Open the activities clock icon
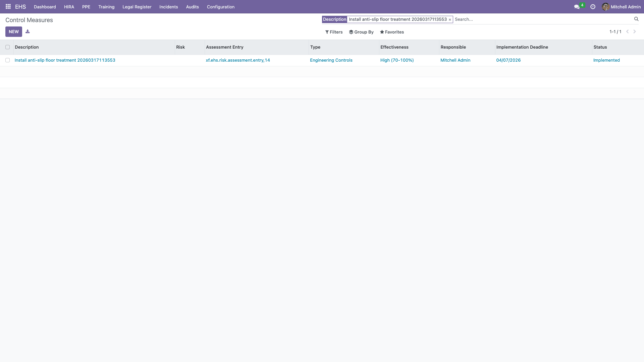 point(593,7)
